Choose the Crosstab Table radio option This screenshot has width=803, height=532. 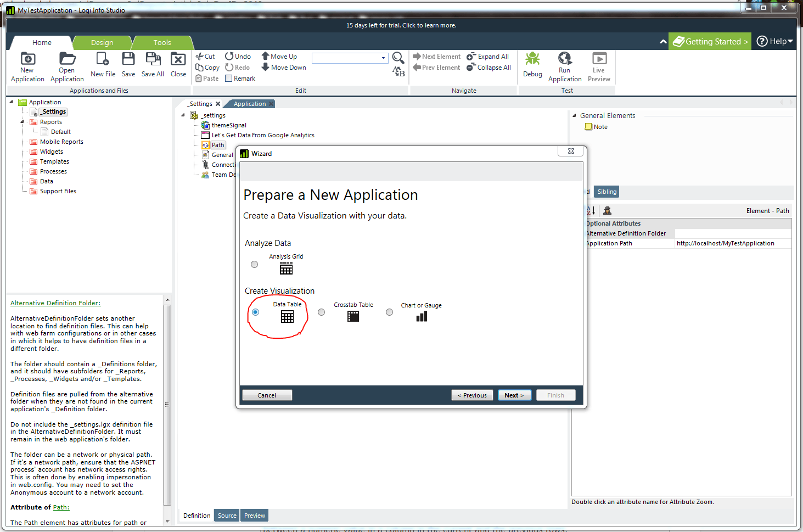point(322,312)
